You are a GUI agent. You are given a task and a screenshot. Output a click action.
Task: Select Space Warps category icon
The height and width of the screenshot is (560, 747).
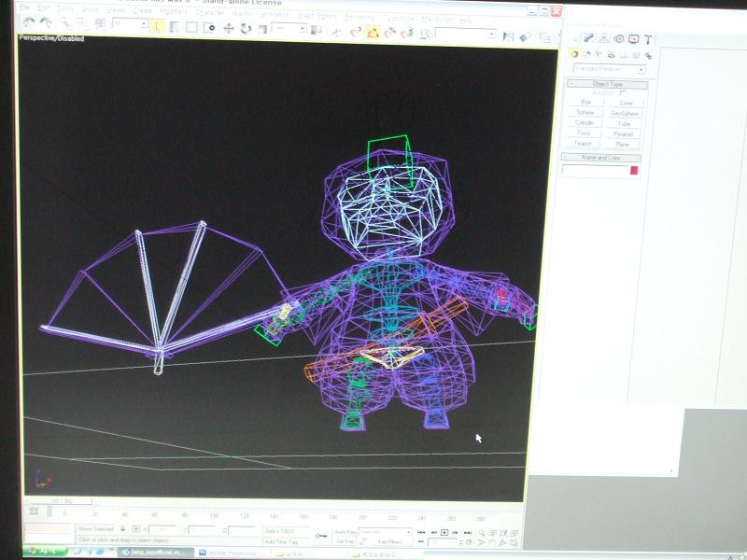[636, 55]
